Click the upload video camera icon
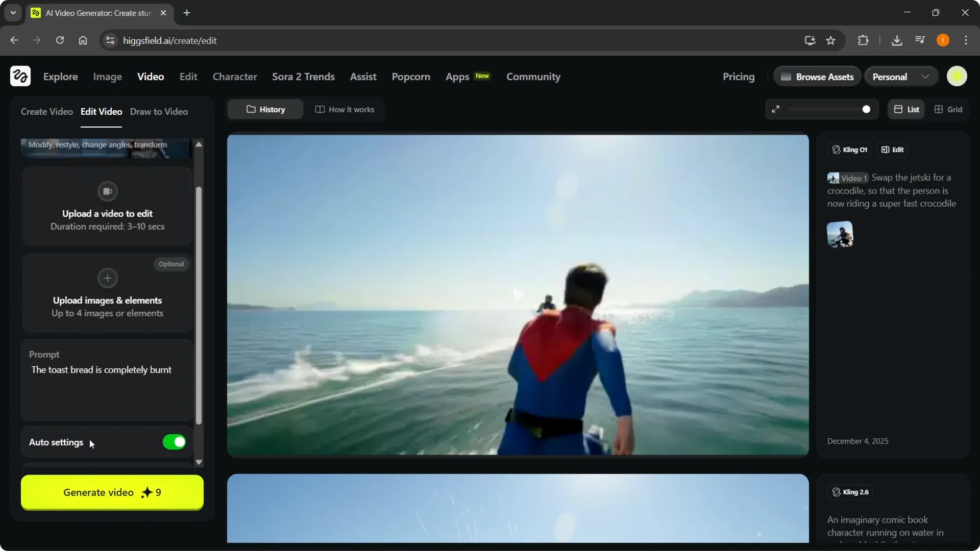Screen dimensions: 980x551 (107, 191)
